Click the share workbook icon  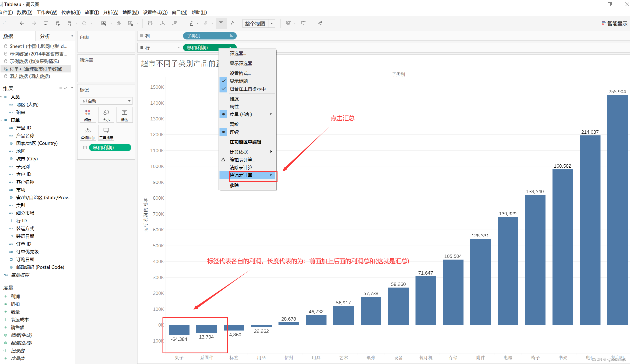(x=320, y=23)
